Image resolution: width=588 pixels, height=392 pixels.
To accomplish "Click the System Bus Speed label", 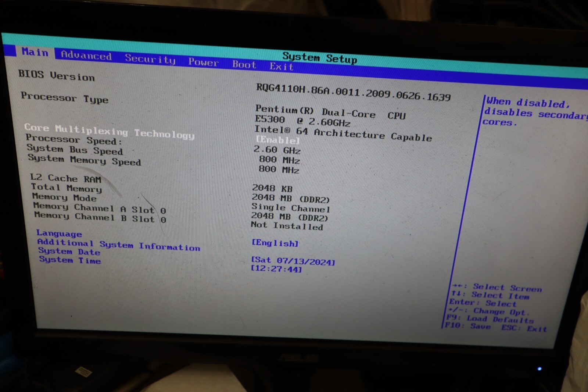I will click(75, 150).
